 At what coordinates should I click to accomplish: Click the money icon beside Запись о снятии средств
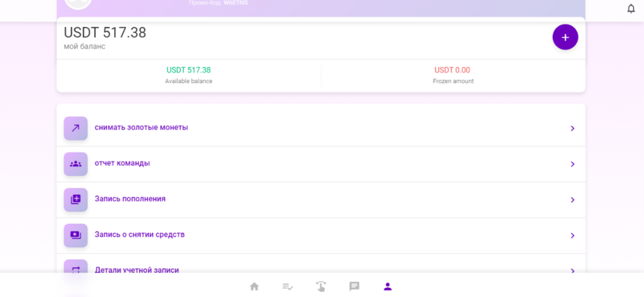76,235
